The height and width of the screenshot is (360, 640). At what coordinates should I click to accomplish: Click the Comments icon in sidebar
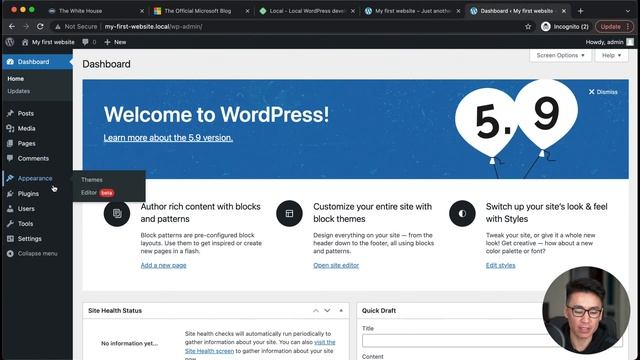click(x=10, y=158)
